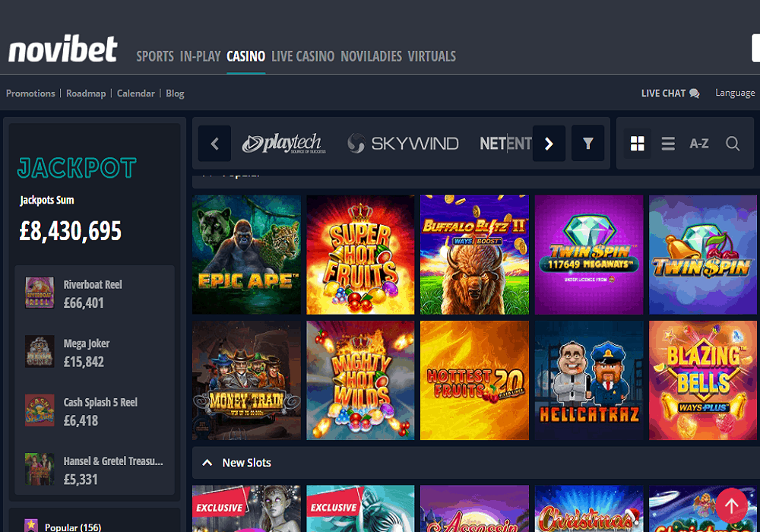
Task: Open the Roadmap link
Action: [86, 93]
